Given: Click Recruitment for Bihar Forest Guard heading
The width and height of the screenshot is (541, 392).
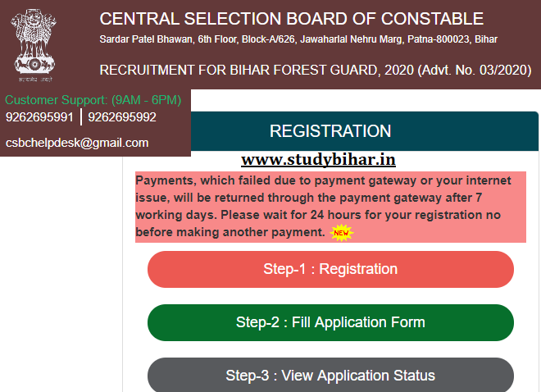Looking at the screenshot, I should point(316,70).
